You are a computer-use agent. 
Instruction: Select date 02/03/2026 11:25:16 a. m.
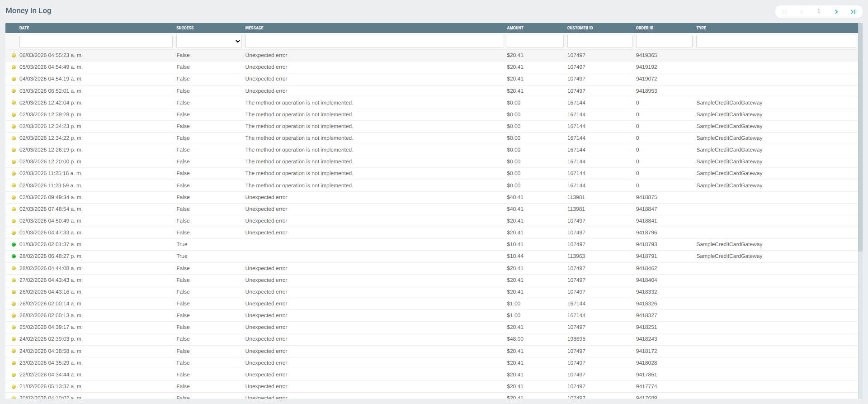pyautogui.click(x=51, y=173)
